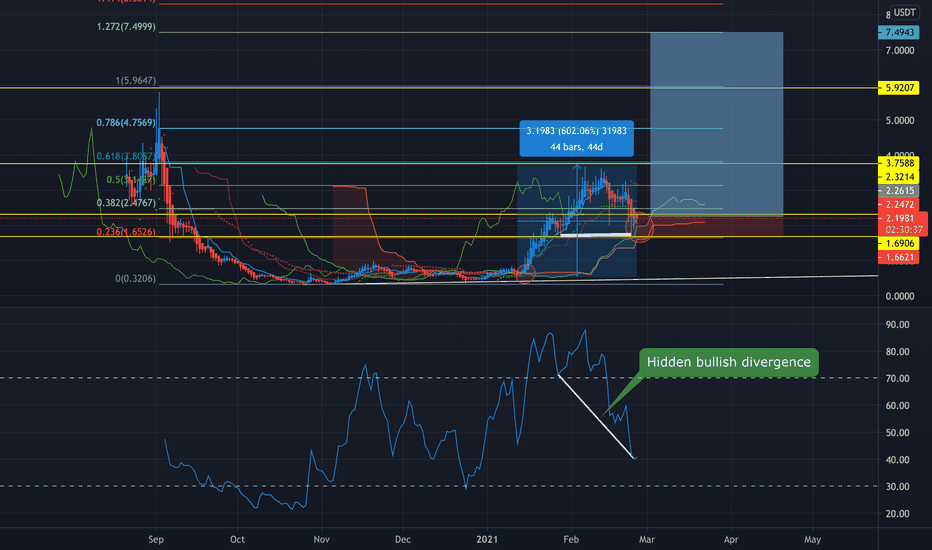Click 2021 on the time axis
Image resolution: width=932 pixels, height=550 pixels.
click(487, 539)
